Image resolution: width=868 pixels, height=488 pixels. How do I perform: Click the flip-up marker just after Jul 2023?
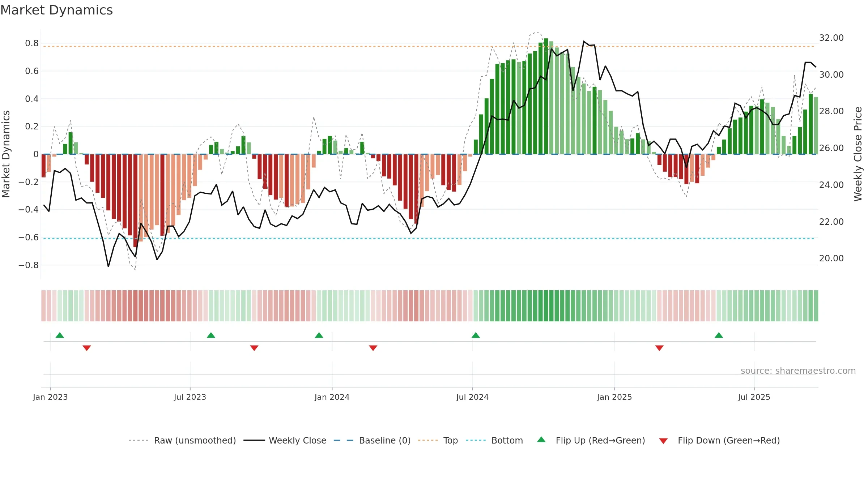click(x=211, y=335)
